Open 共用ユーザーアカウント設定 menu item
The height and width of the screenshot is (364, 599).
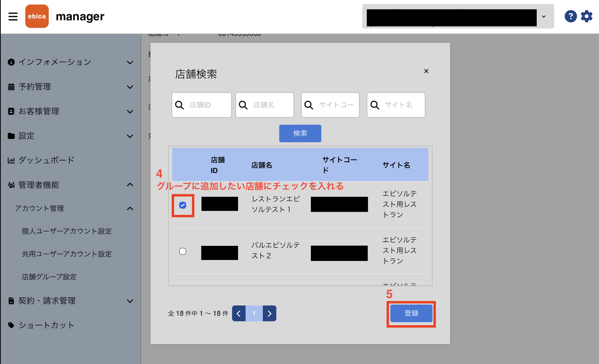pos(67,254)
